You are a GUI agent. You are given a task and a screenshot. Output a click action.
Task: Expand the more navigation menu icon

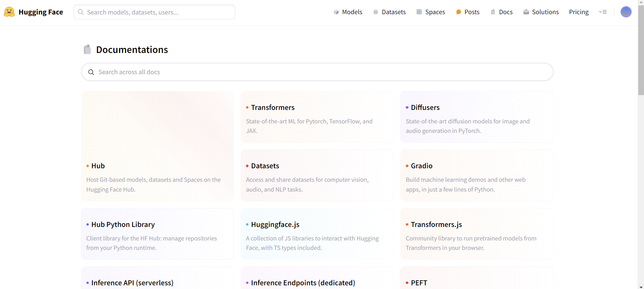tap(603, 12)
